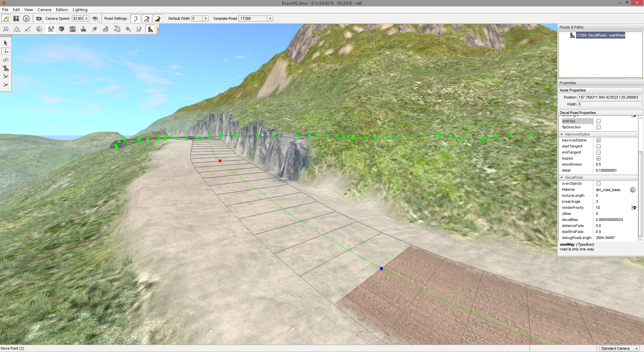Click the brown road texture settings icon
644x352 pixels.
(158, 18)
